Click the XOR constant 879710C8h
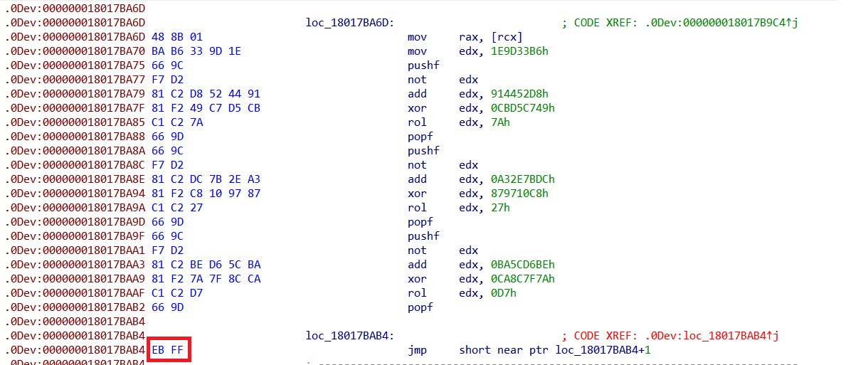 (519, 194)
